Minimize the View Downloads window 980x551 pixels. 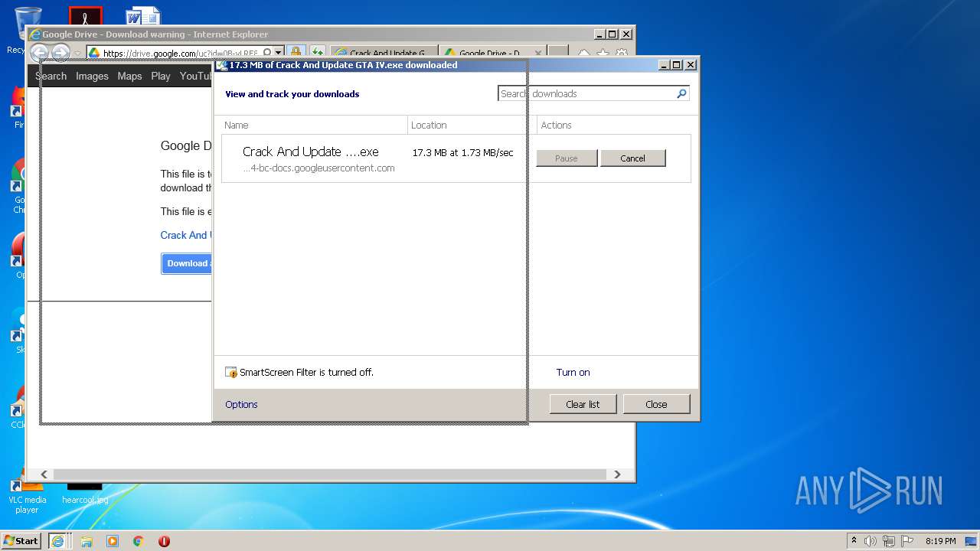tap(664, 65)
